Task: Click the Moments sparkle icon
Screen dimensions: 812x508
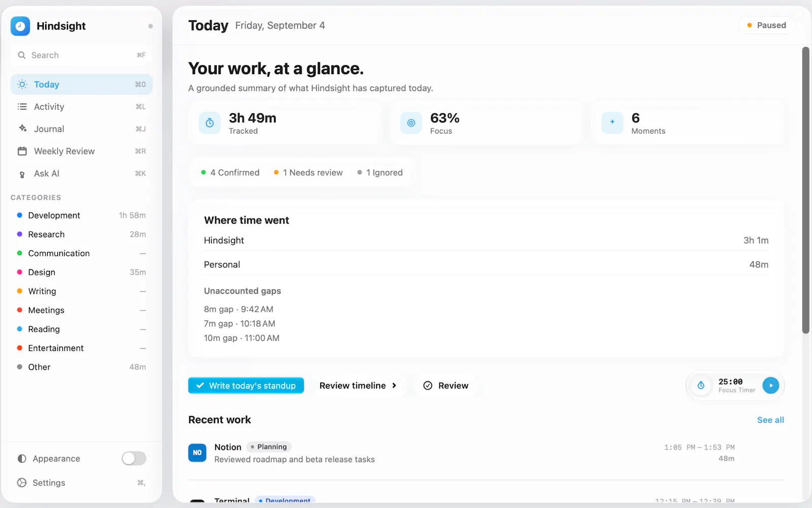Action: (x=612, y=123)
